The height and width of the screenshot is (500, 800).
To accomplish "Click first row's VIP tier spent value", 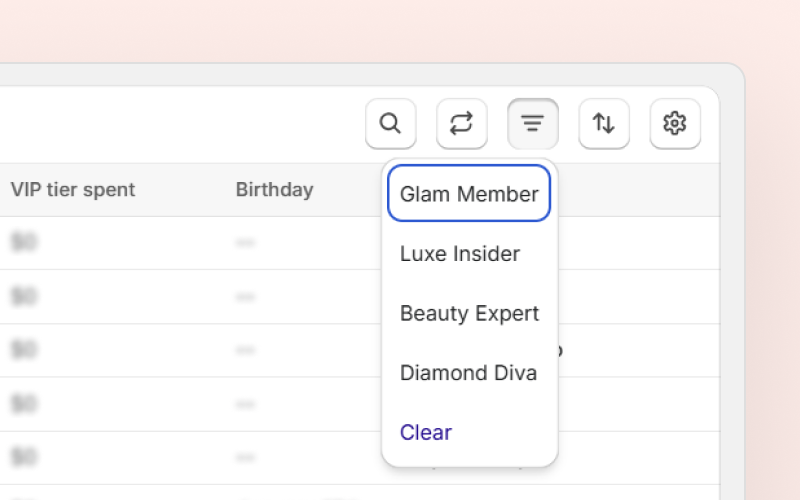I will tap(24, 243).
